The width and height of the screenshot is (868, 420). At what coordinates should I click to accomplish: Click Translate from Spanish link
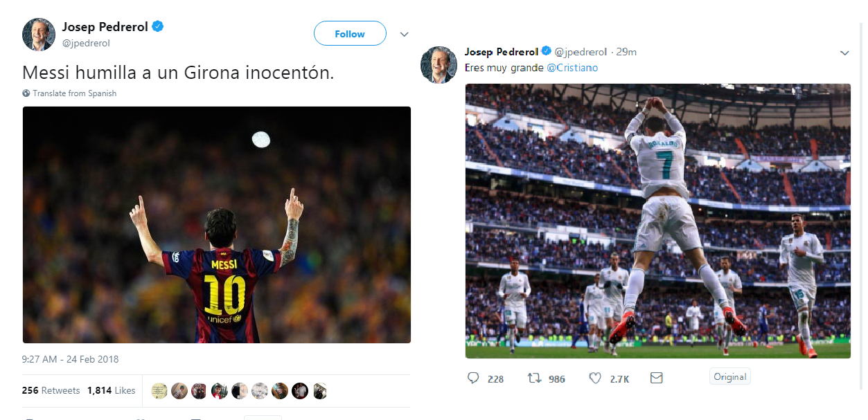(x=75, y=93)
